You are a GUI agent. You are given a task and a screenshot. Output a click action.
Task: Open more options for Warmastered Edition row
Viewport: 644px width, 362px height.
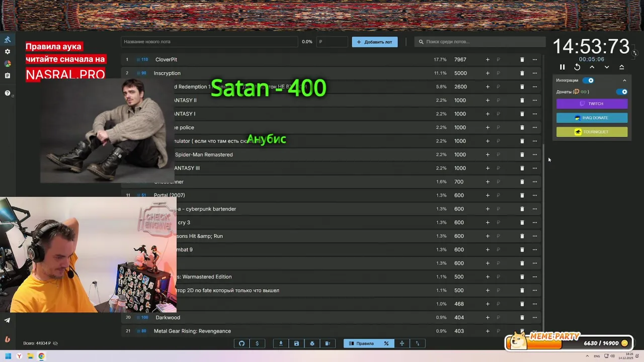point(534,277)
